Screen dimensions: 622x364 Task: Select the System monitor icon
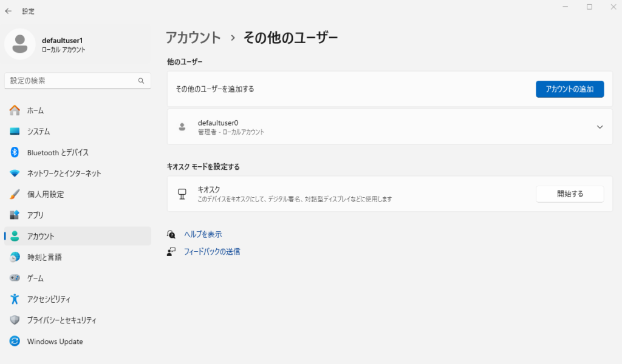click(15, 132)
